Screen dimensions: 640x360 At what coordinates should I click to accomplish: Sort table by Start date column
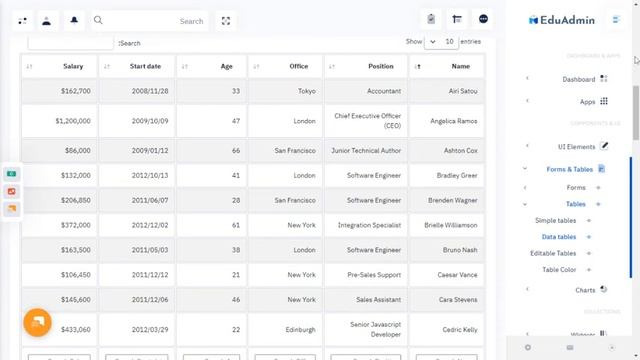click(x=137, y=66)
